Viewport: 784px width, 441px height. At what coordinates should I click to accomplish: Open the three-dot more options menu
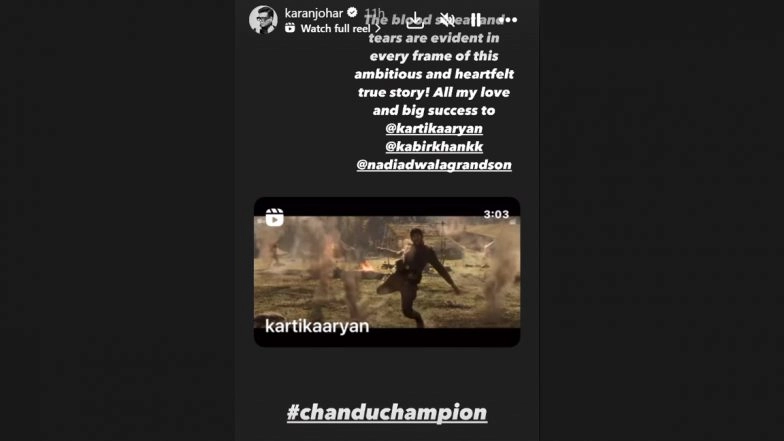[508, 20]
